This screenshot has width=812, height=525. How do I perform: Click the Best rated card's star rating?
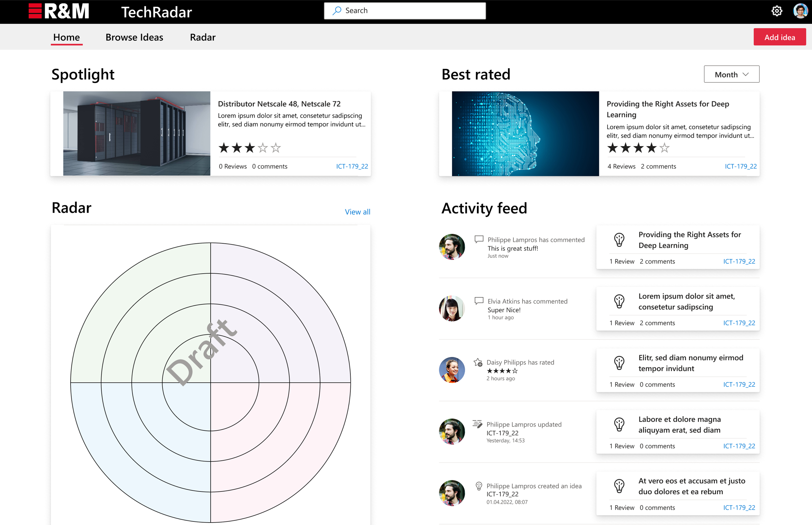(638, 148)
